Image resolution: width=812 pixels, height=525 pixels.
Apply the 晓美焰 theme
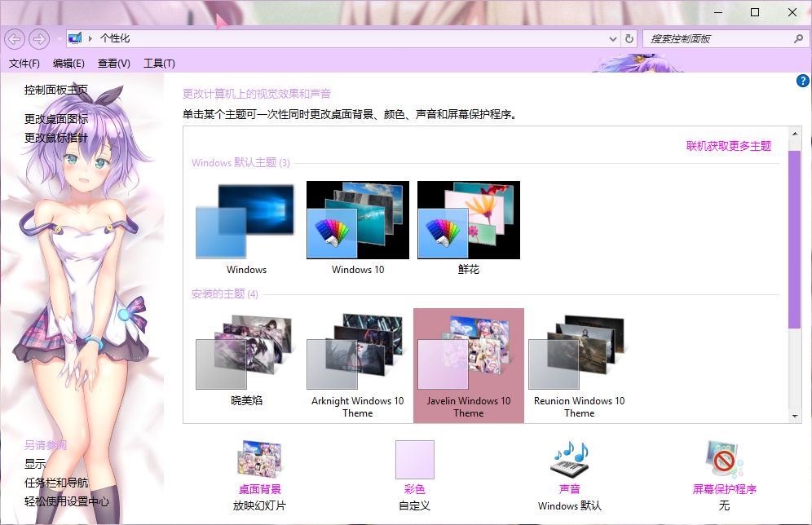(x=246, y=364)
